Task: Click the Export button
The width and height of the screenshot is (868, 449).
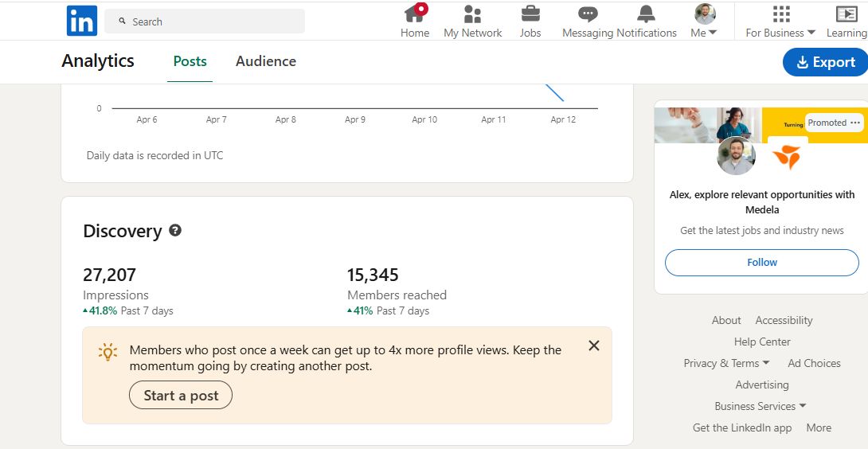Action: point(825,62)
